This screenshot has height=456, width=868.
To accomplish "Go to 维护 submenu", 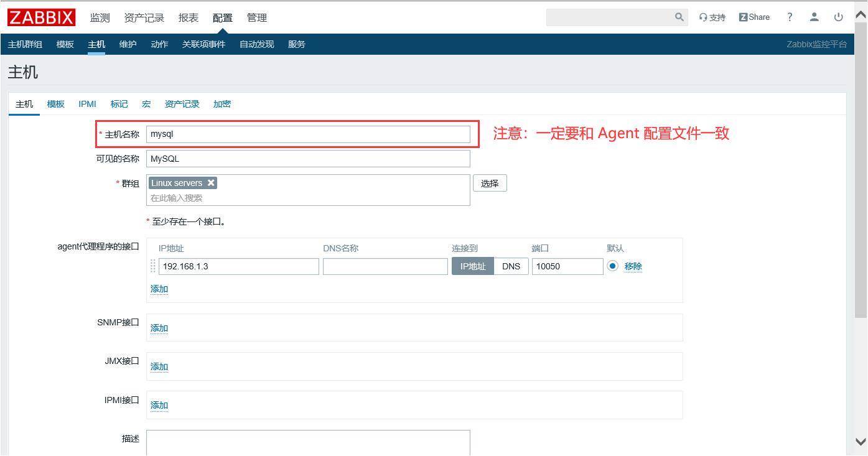I will 128,44.
